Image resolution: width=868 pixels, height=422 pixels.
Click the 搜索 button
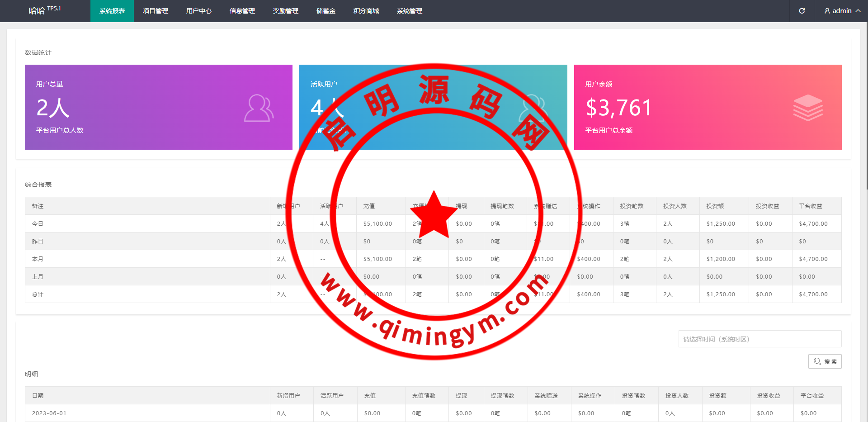pos(825,361)
